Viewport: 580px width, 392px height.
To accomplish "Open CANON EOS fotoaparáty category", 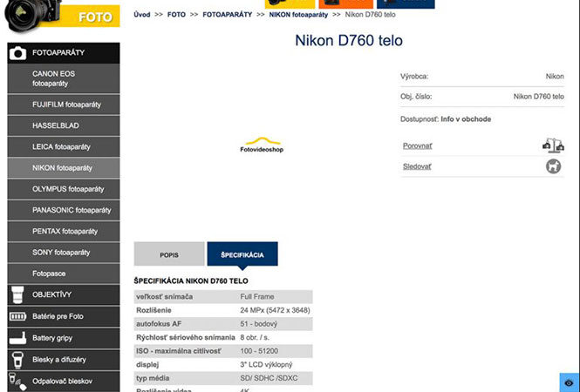I will [64, 78].
